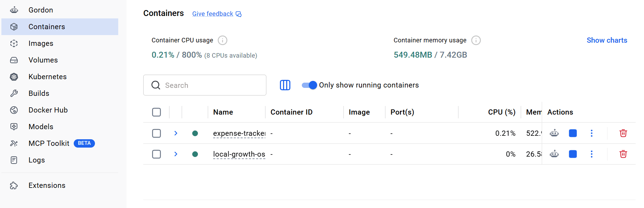Viewport: 644px width, 208px height.
Task: Sort by the Port(s) column header
Action: (x=402, y=112)
